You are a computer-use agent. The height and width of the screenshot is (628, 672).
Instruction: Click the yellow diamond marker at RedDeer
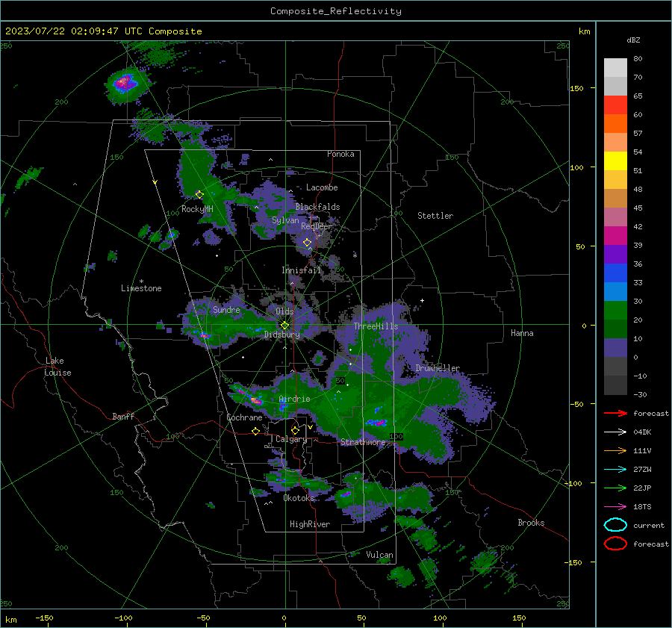pyautogui.click(x=308, y=243)
